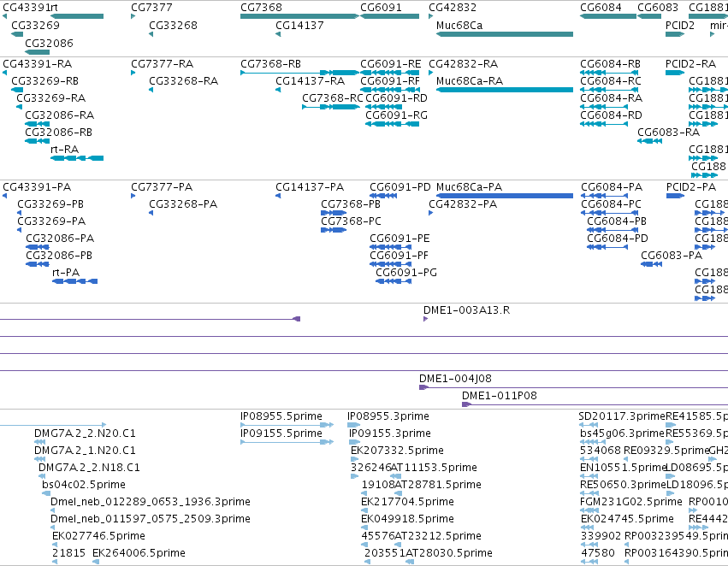
Task: Select the CG7368 gene bar
Action: pyautogui.click(x=299, y=16)
